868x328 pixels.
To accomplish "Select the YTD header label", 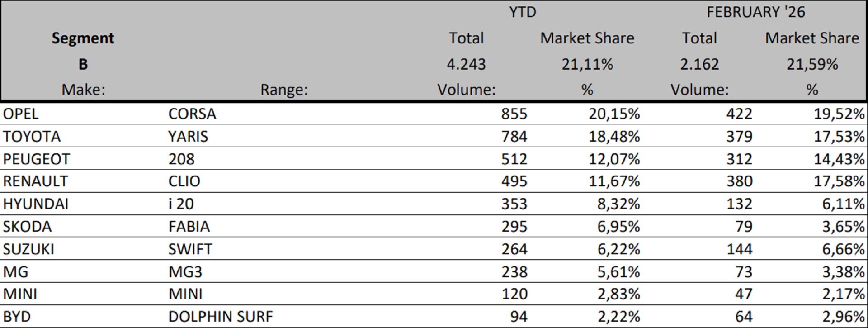I will [523, 12].
